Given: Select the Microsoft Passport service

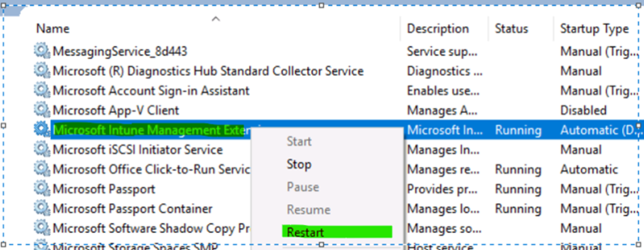Looking at the screenshot, I should (104, 189).
